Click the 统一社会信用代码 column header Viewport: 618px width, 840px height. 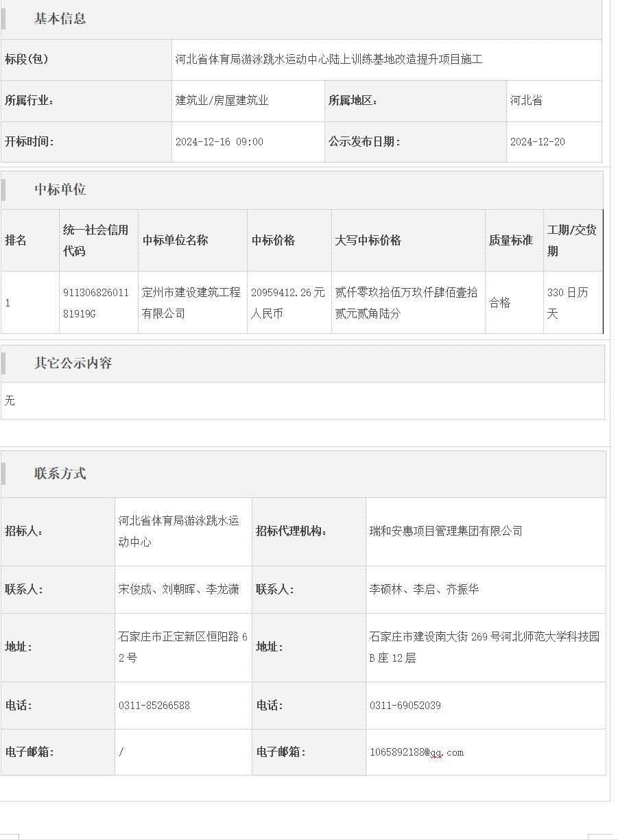tap(96, 241)
